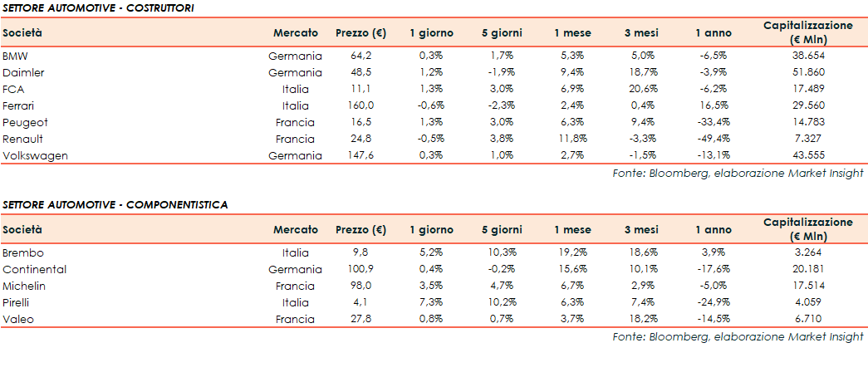Select the Michelin row label
The image size is (868, 382).
coord(24,286)
